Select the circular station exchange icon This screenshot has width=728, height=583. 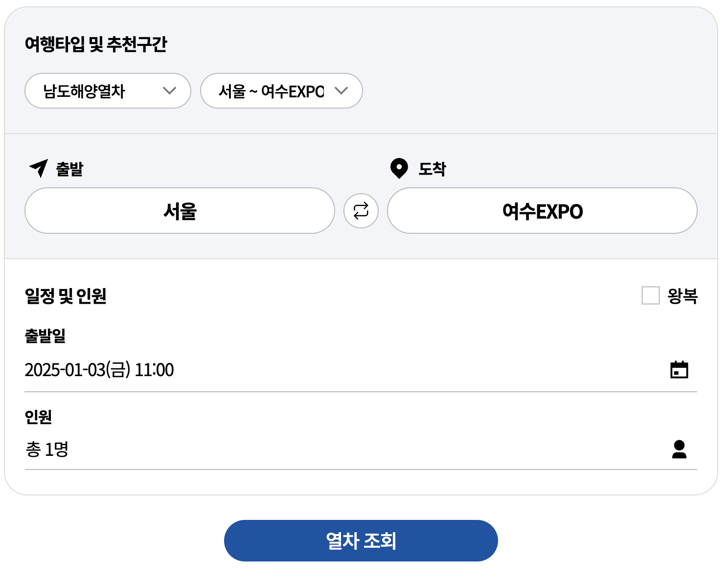361,211
